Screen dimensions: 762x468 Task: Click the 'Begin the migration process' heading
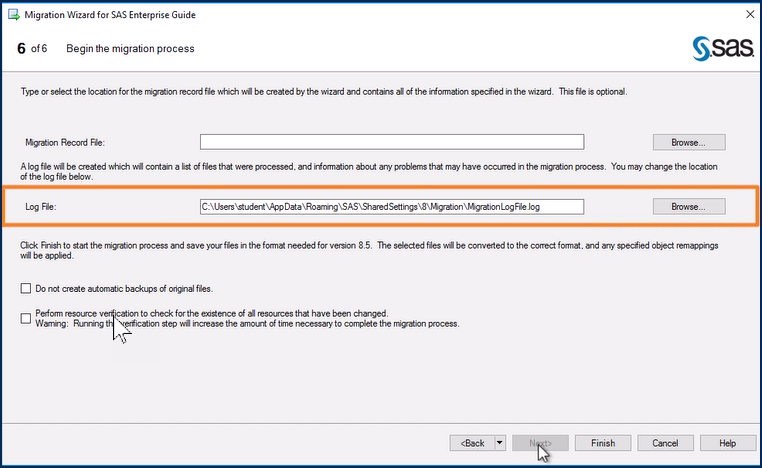click(130, 49)
